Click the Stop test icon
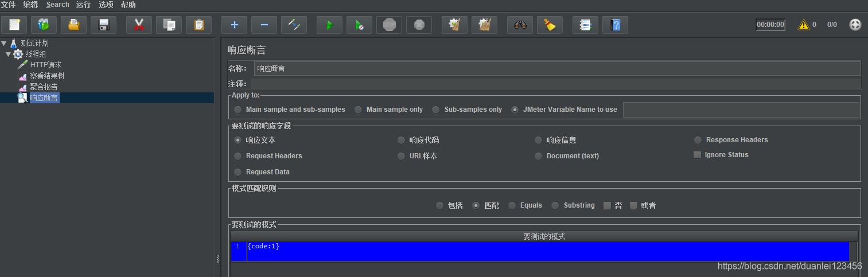Image resolution: width=868 pixels, height=277 pixels. 389,25
